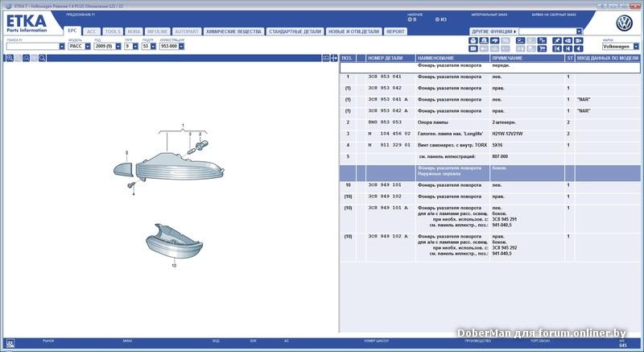Viewport: 644px width, 352px height.
Task: Click the 'Номер детали' column header
Action: click(x=390, y=58)
